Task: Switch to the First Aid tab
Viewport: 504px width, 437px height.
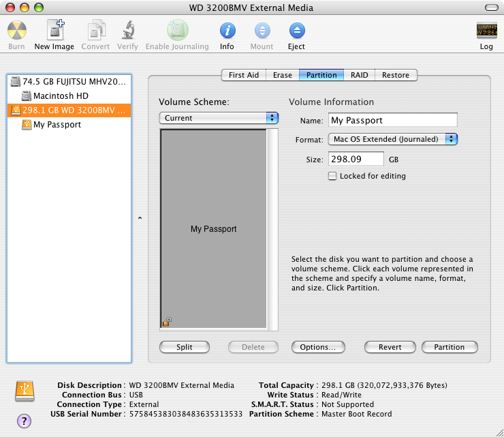Action: [244, 75]
